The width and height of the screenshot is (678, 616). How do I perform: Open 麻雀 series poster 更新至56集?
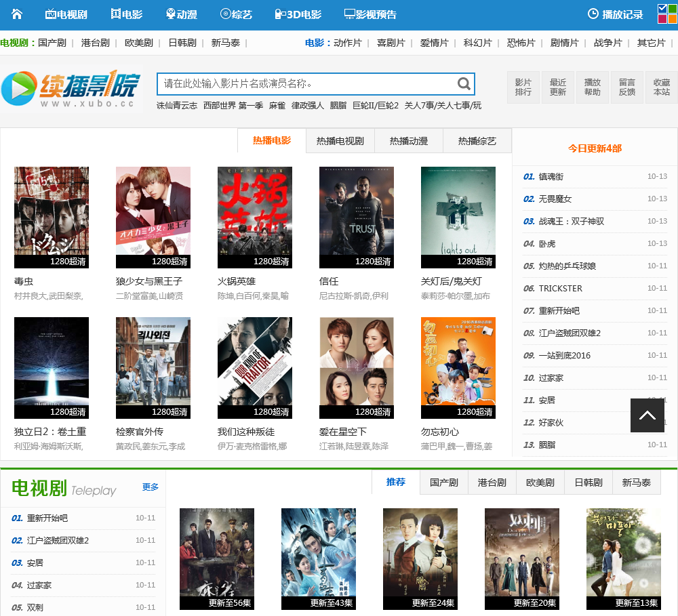[x=217, y=559]
